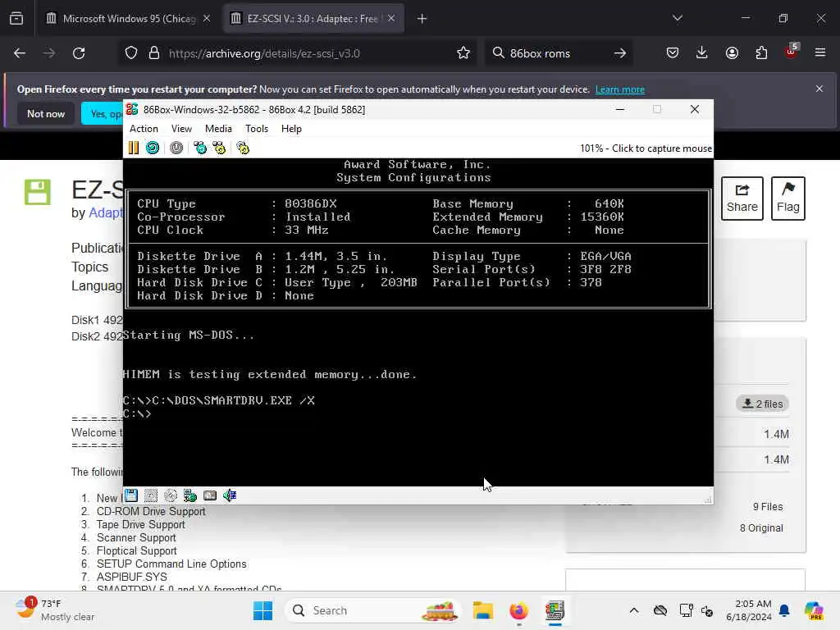
Task: Close the EZ-SCSI V. 3.0 browser tab
Action: [x=391, y=19]
